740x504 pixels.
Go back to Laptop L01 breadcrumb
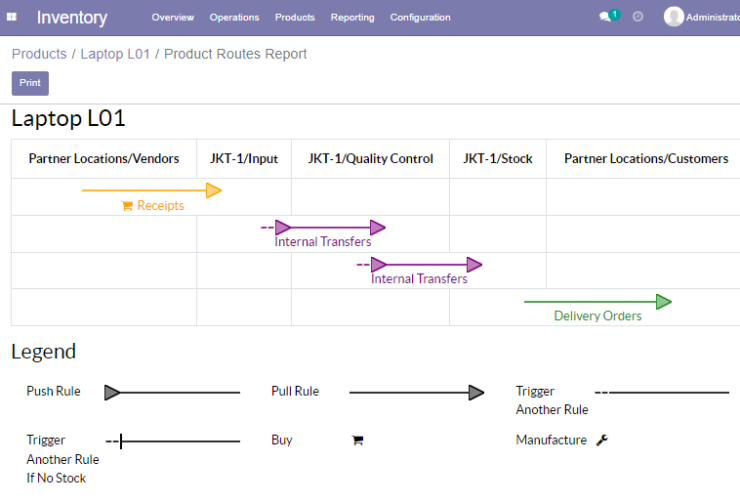115,54
